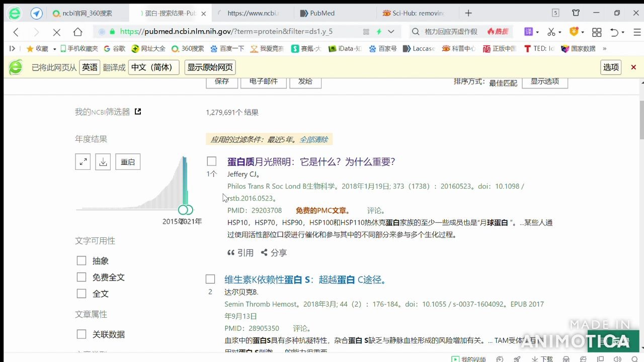644x362 pixels.
Task: Click the purple translate icon
Action: coord(528,32)
